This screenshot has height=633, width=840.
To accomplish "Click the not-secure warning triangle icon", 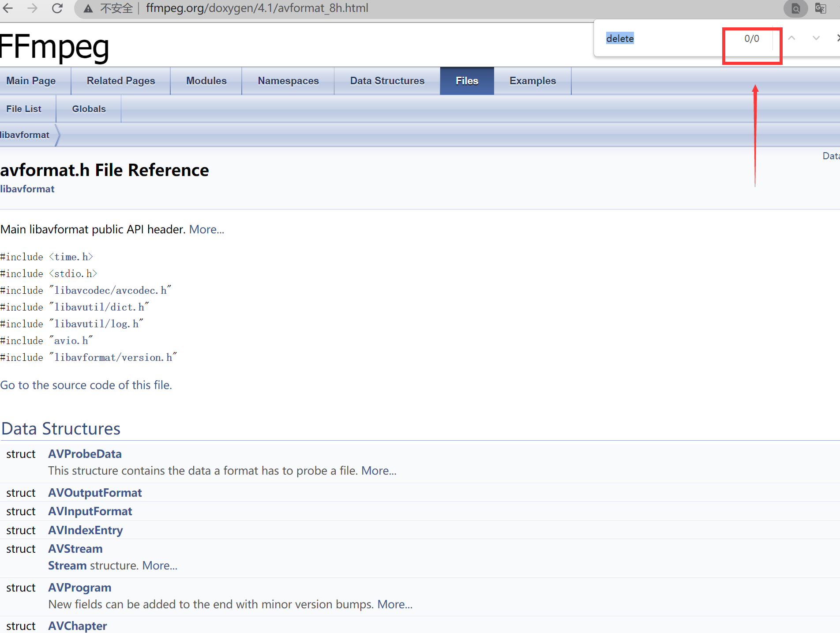I will coord(88,8).
